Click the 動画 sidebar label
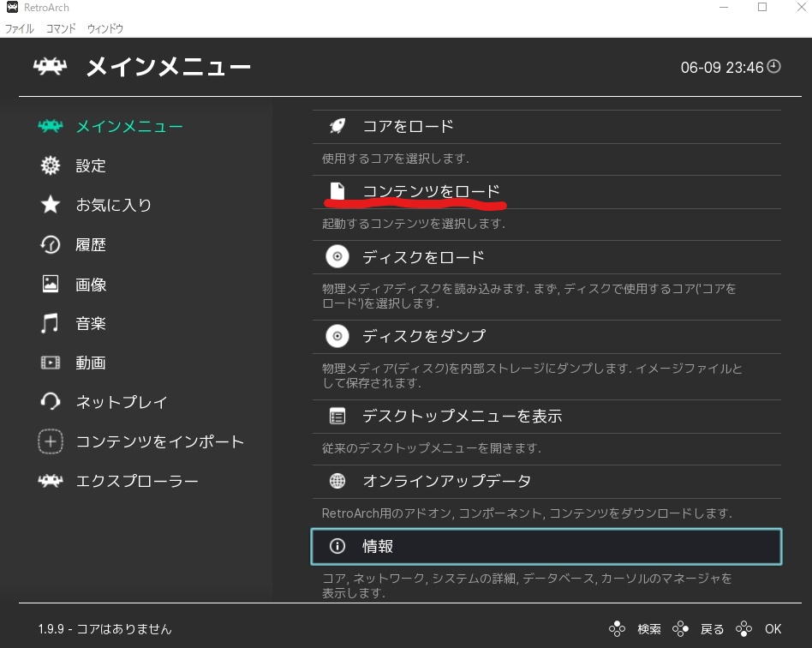 click(91, 363)
